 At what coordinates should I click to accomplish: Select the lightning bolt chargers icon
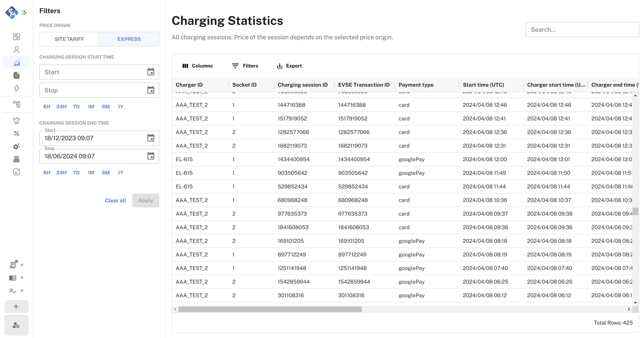point(16,88)
